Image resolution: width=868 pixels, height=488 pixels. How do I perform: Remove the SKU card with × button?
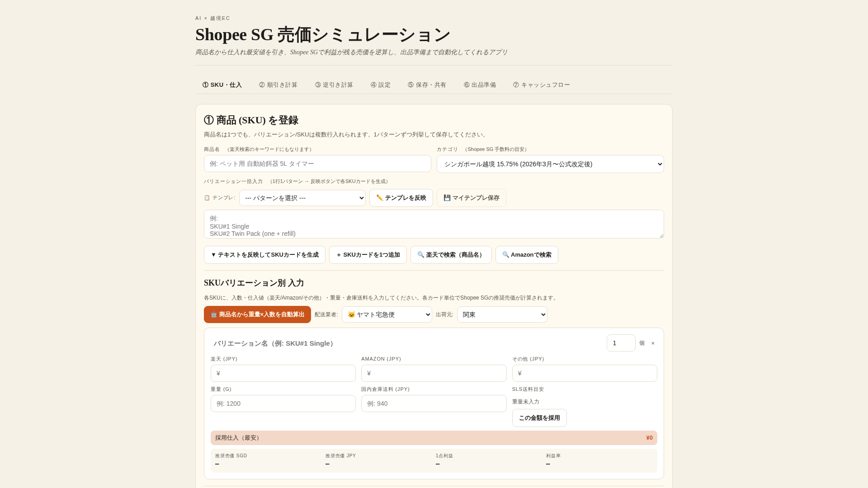pos(653,343)
